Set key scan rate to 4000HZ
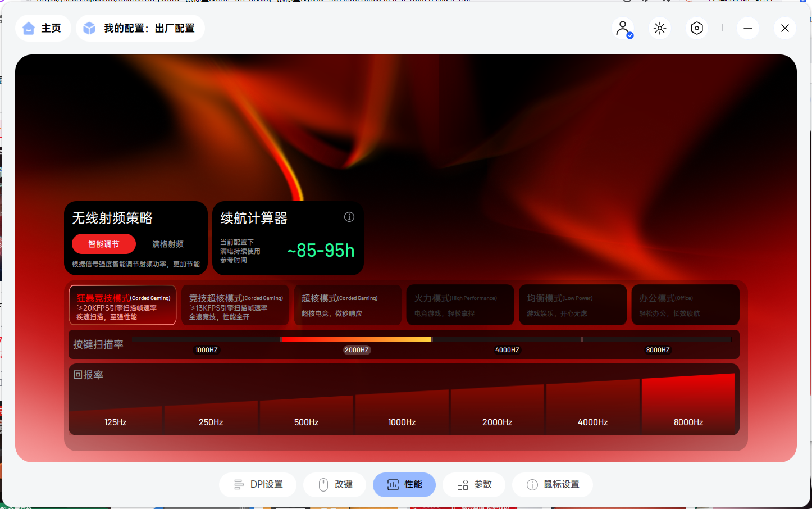Viewport: 812px width, 509px height. coord(507,350)
